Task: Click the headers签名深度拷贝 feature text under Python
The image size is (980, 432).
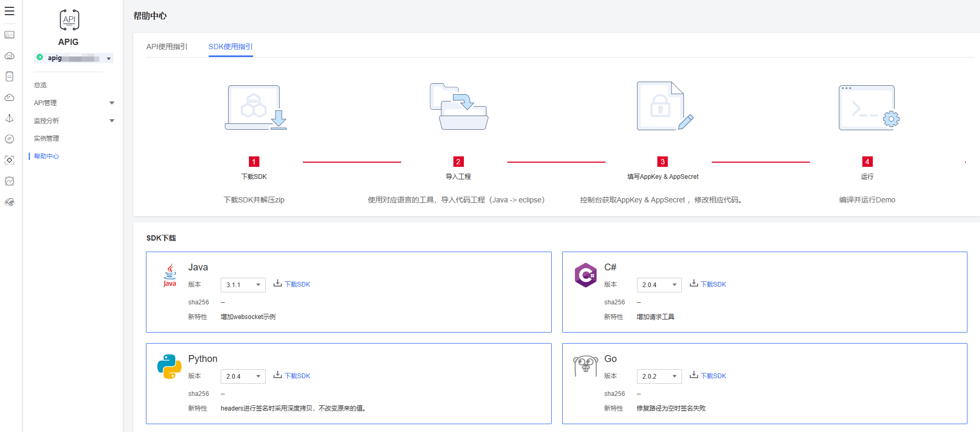Action: (293, 408)
